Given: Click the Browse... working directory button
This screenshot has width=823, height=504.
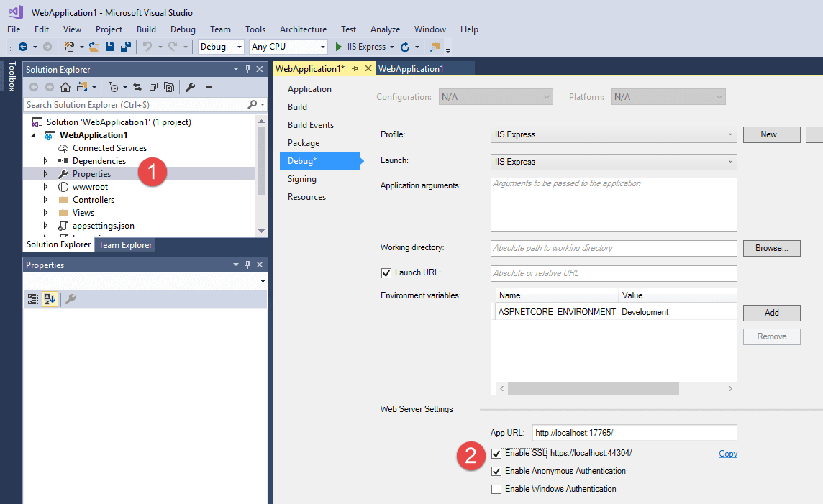Looking at the screenshot, I should coord(771,248).
